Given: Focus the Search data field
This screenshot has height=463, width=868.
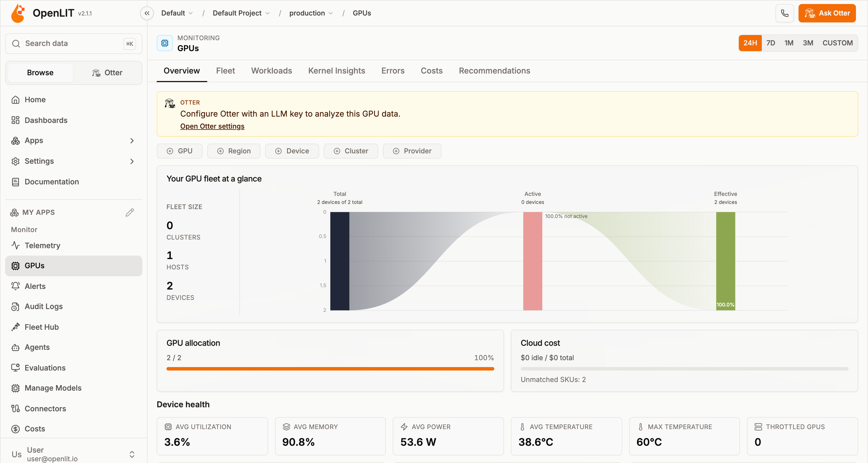Looking at the screenshot, I should pos(73,43).
